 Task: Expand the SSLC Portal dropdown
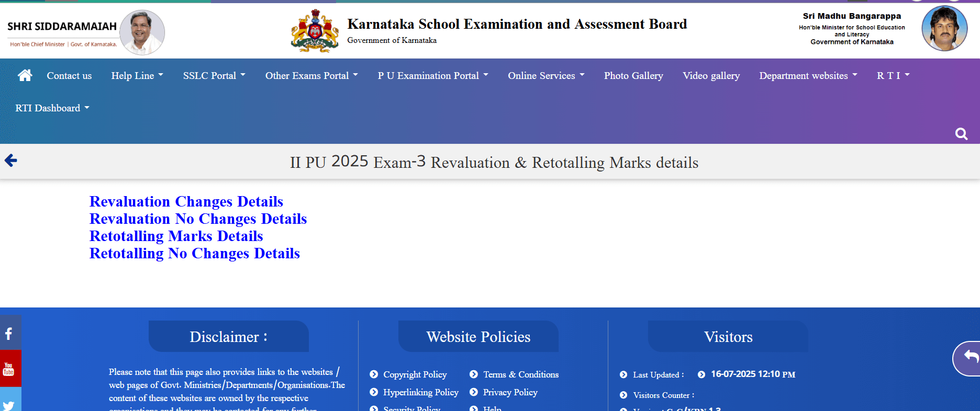pos(214,75)
